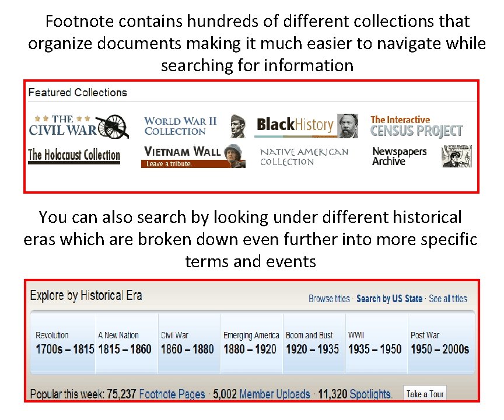Open the Black History collection banner
504x420 pixels.
coord(307,125)
